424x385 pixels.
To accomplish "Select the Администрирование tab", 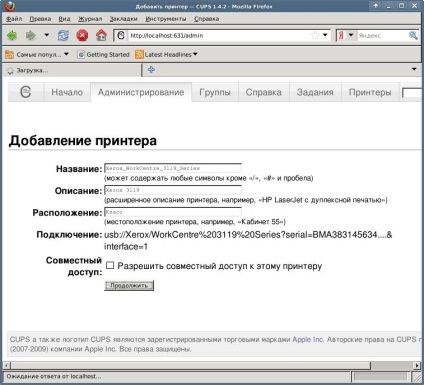I will tap(141, 92).
